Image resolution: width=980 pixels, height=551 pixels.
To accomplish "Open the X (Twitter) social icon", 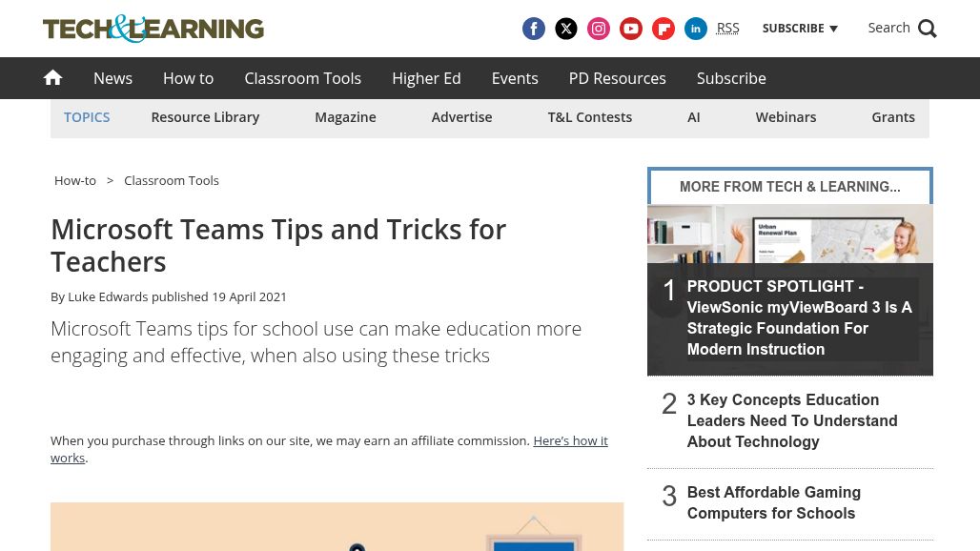I will [x=565, y=28].
